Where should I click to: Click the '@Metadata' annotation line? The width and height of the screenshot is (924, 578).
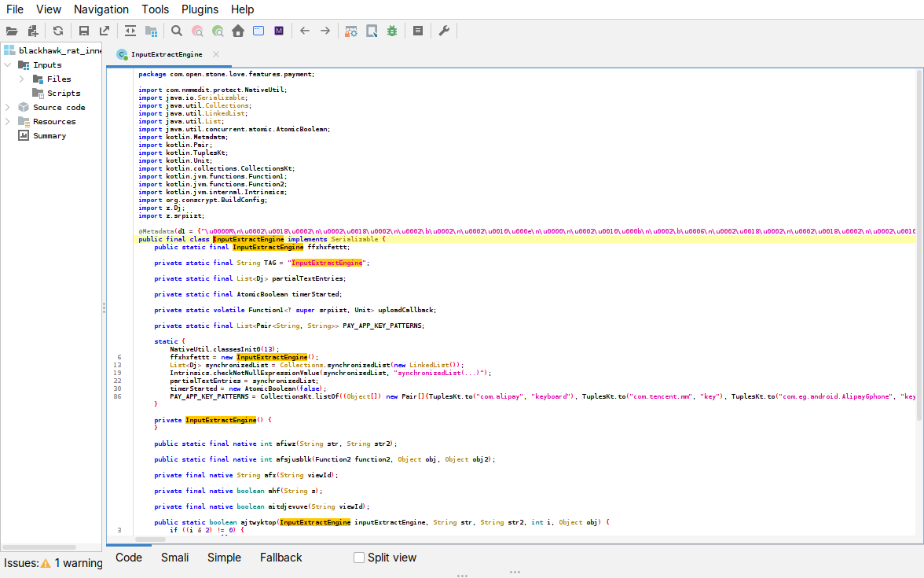click(x=526, y=231)
